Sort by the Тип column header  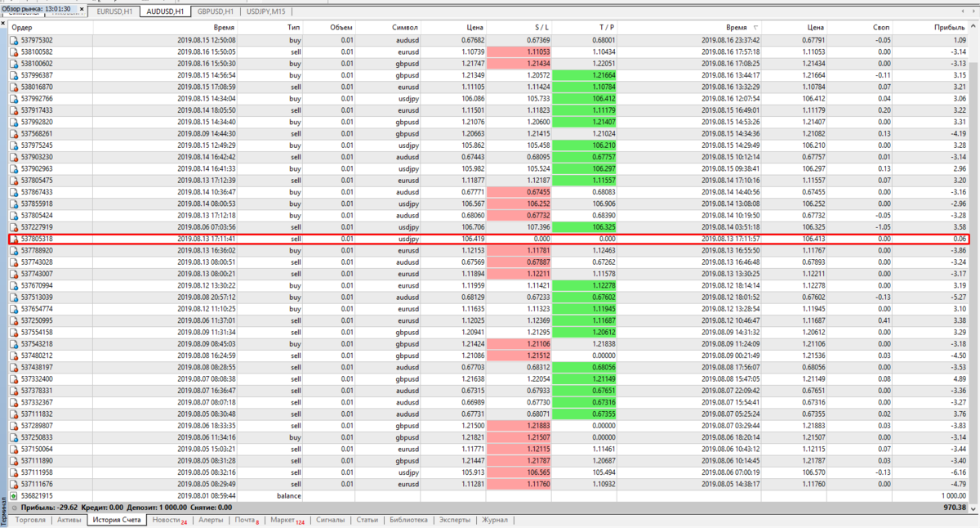271,27
